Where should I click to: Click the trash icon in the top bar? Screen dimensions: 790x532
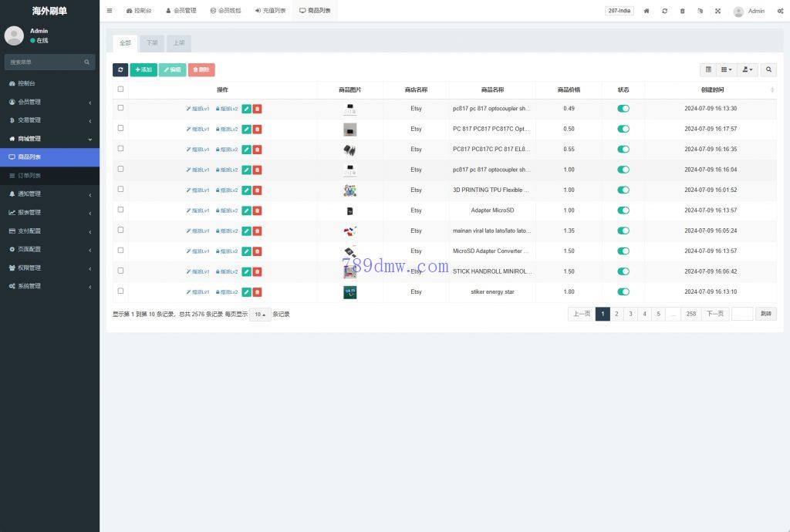click(x=682, y=11)
